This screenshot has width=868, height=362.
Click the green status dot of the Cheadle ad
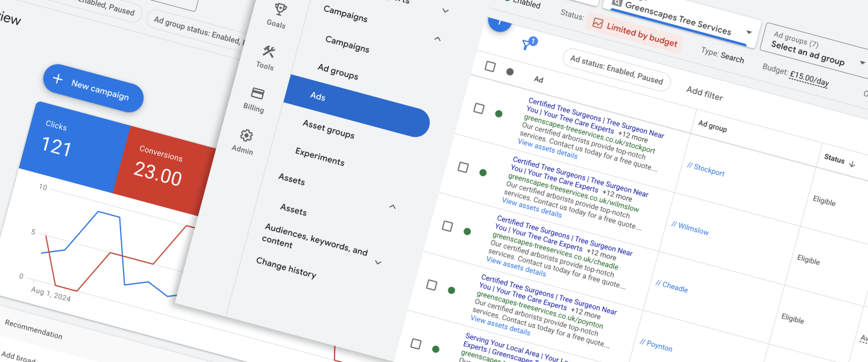tap(467, 231)
